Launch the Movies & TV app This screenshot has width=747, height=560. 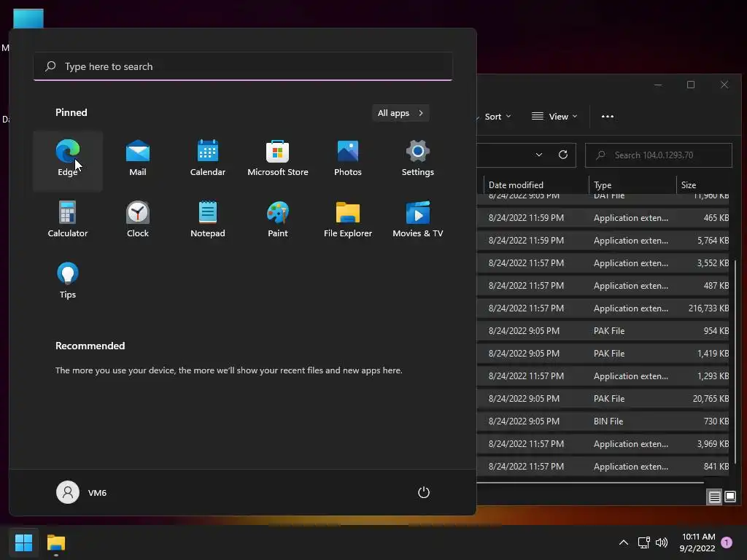click(418, 220)
